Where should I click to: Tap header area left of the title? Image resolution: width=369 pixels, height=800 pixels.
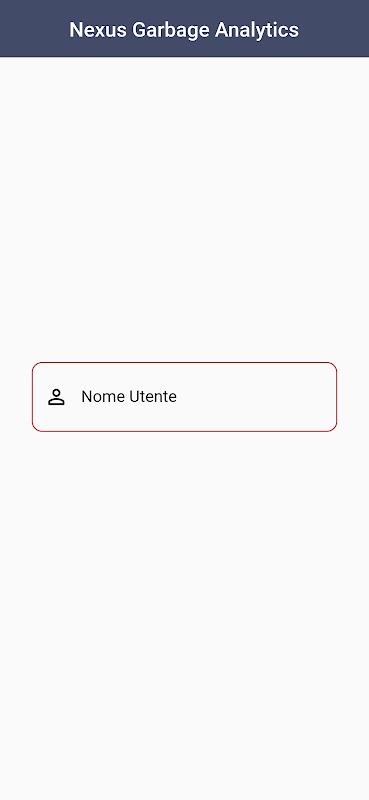pyautogui.click(x=34, y=29)
